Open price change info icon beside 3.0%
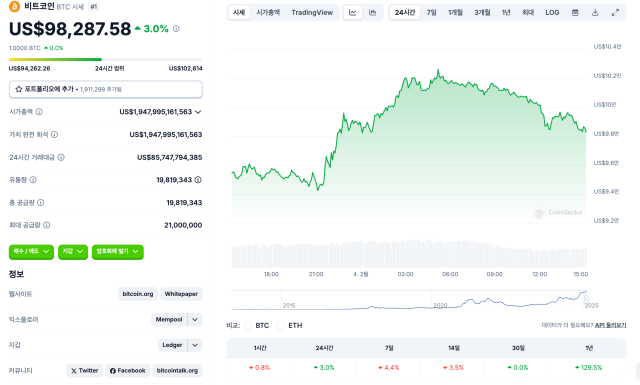This screenshot has width=640, height=385. (176, 29)
